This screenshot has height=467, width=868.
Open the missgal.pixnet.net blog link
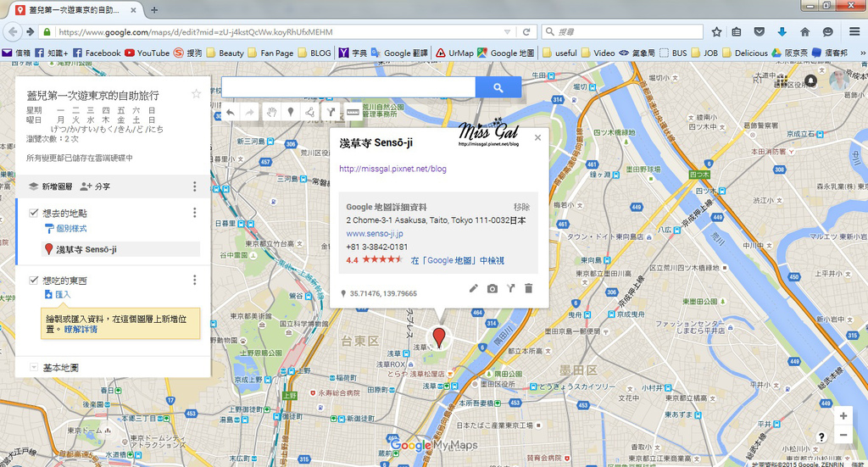(392, 169)
